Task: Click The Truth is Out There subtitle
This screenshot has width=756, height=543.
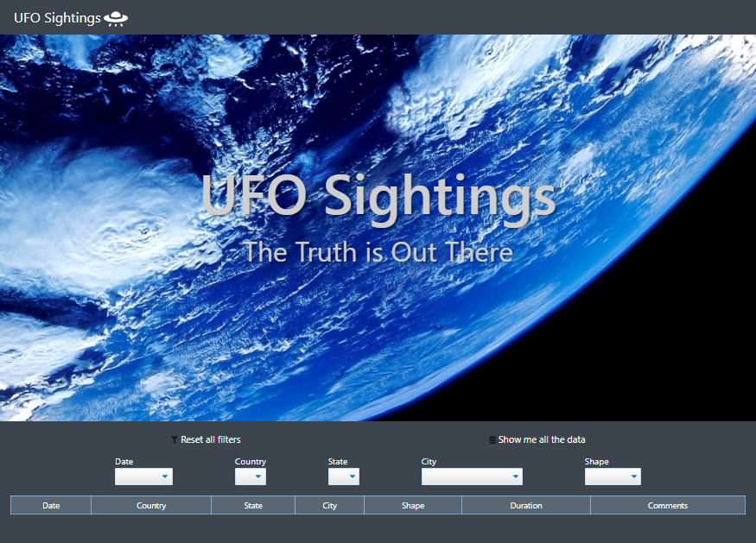Action: [x=378, y=252]
